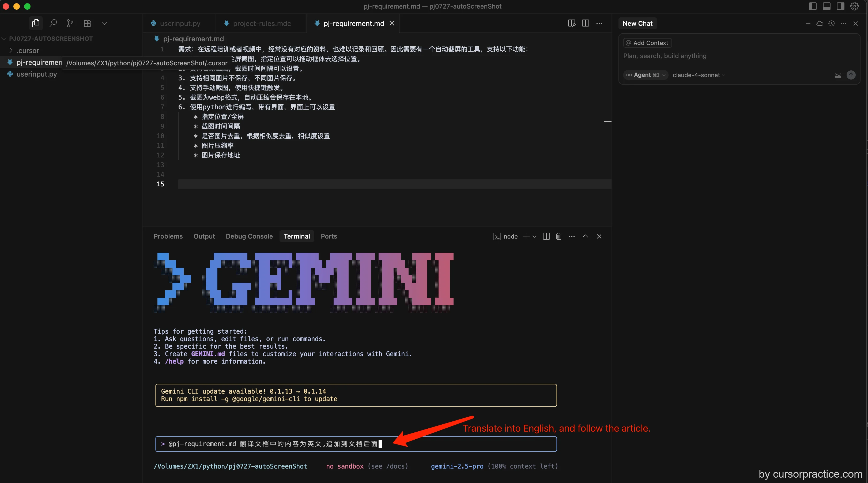The image size is (868, 483).
Task: Open chat panel more options
Action: [843, 23]
